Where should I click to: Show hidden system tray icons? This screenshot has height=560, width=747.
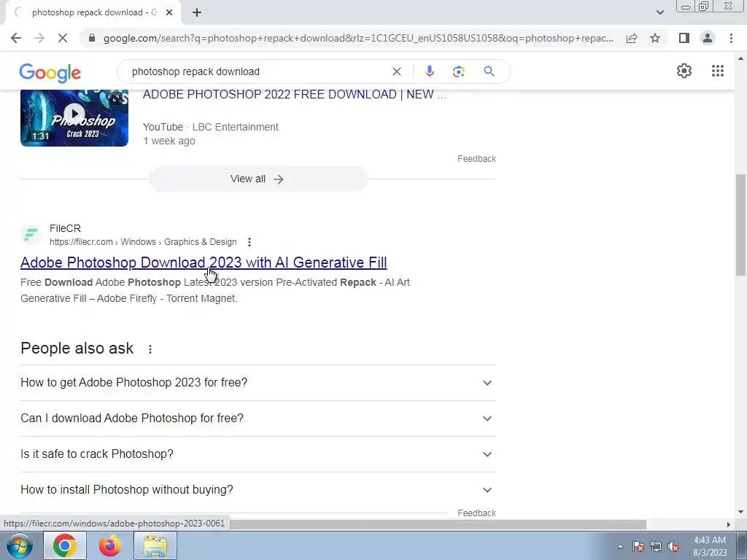coord(620,546)
